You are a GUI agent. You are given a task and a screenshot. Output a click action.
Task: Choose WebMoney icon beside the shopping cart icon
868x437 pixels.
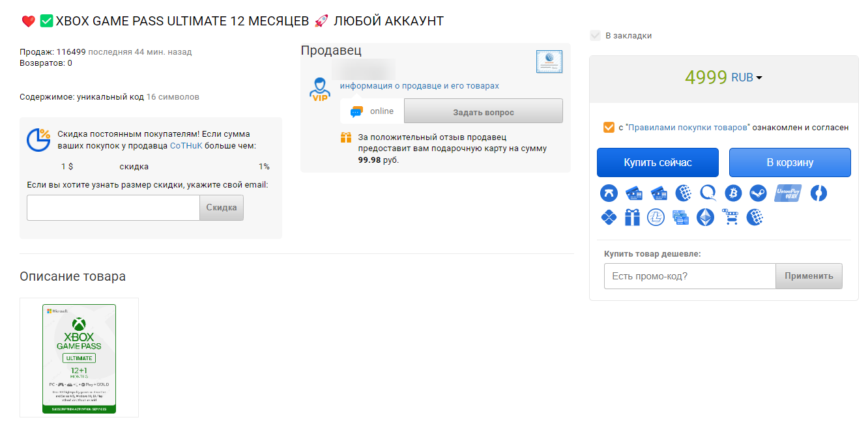point(755,217)
